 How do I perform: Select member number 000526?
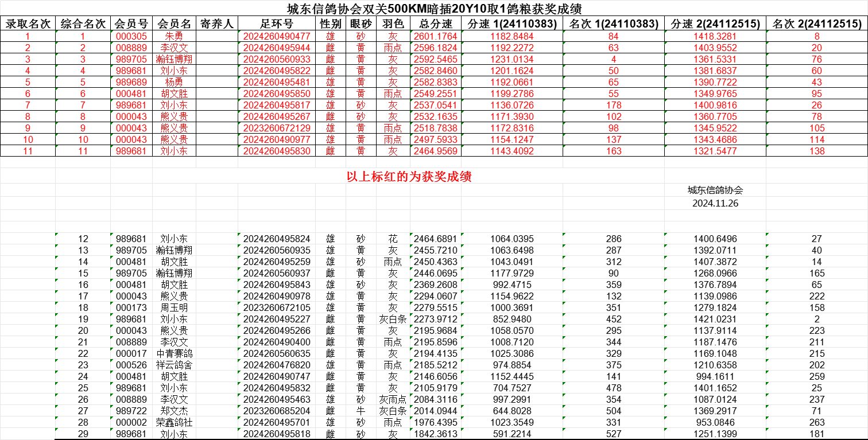(131, 365)
